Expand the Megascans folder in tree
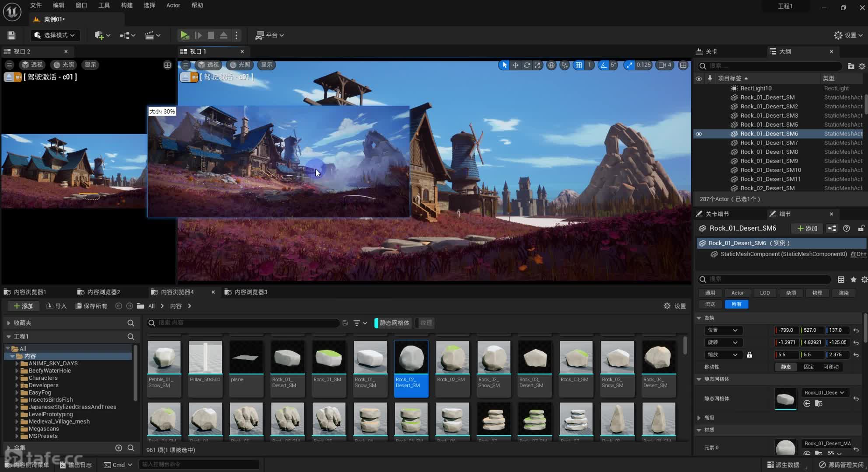Viewport: 868px width, 472px height. tap(17, 429)
